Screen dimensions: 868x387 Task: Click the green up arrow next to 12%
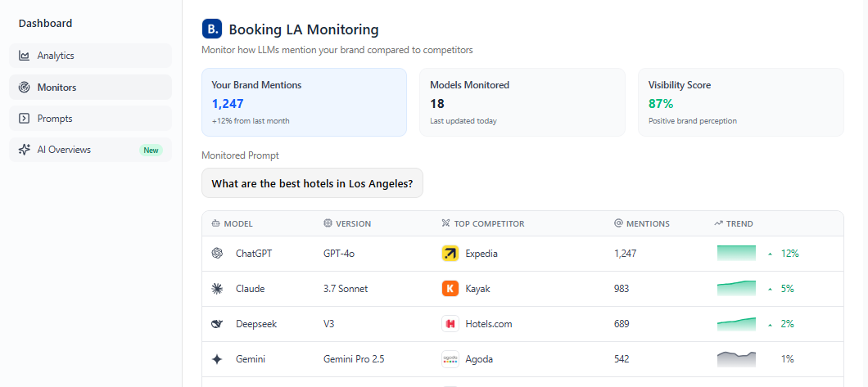770,254
